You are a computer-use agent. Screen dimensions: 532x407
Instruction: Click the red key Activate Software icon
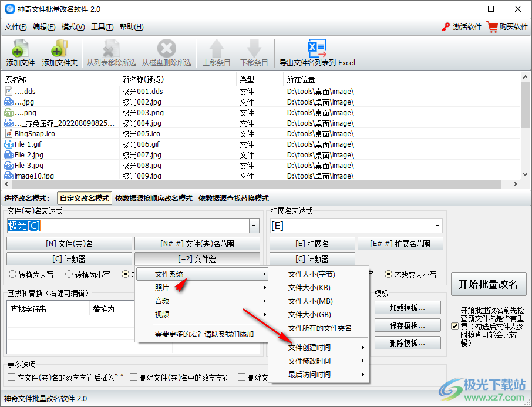(x=446, y=27)
